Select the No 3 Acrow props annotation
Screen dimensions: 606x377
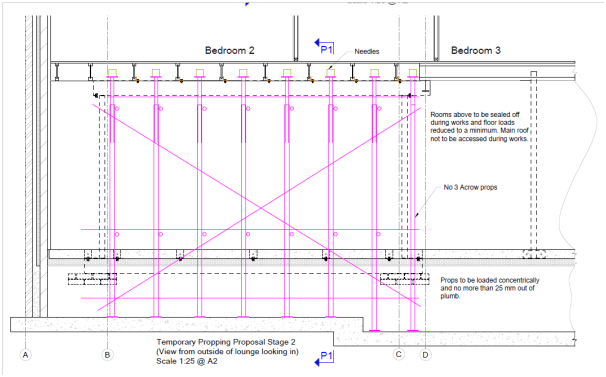[x=470, y=187]
